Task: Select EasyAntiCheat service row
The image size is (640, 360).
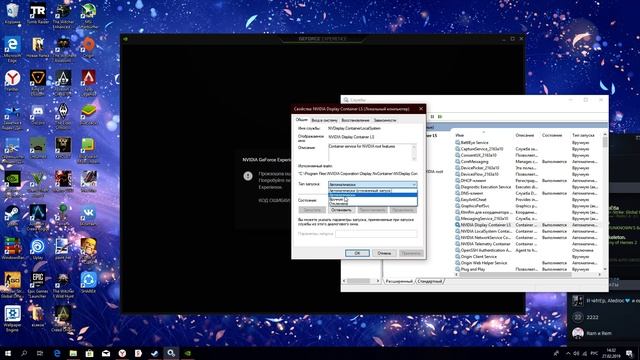Action: coord(527,200)
